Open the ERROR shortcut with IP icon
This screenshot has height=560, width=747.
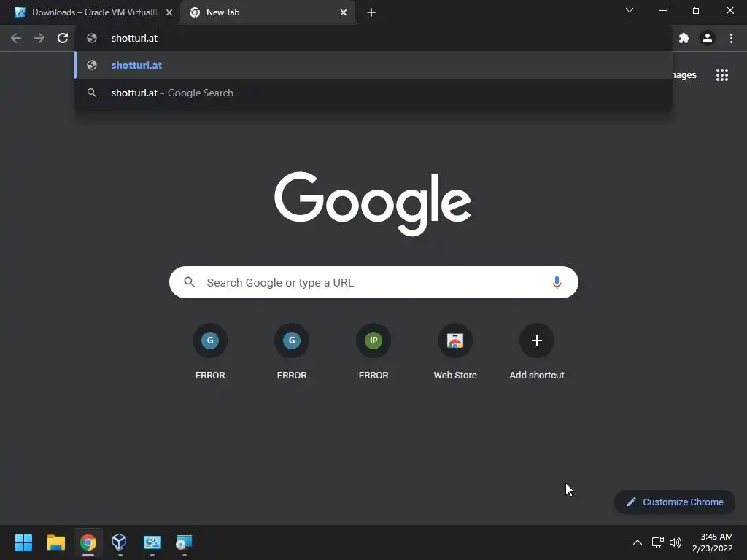click(x=373, y=352)
